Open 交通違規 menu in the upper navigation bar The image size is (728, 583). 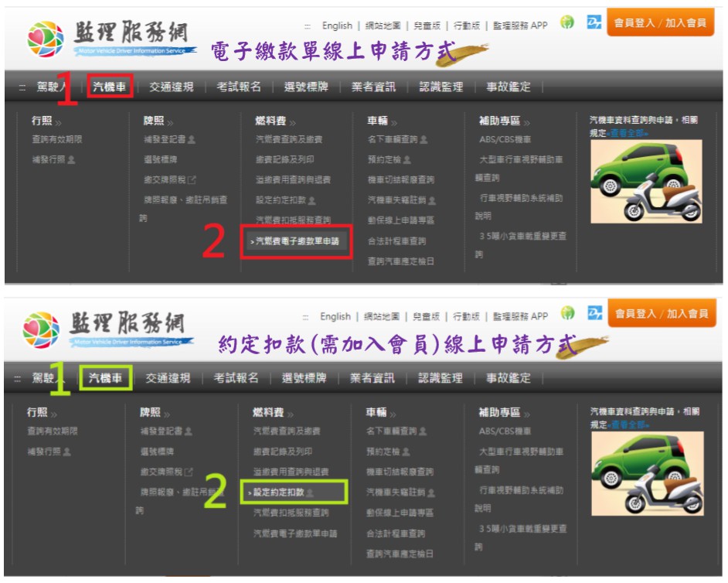[x=172, y=87]
